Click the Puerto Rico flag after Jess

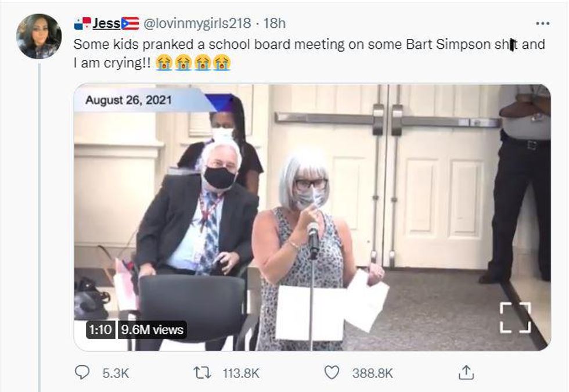click(130, 23)
